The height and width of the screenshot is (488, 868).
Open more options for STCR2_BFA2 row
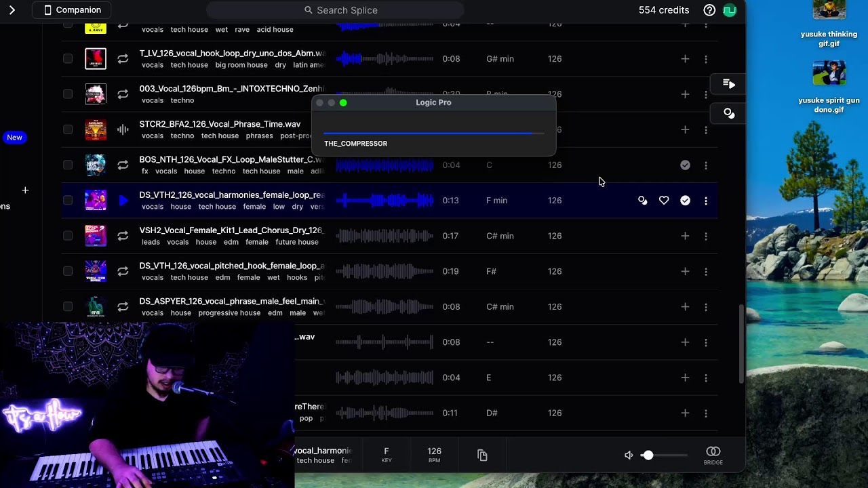706,129
